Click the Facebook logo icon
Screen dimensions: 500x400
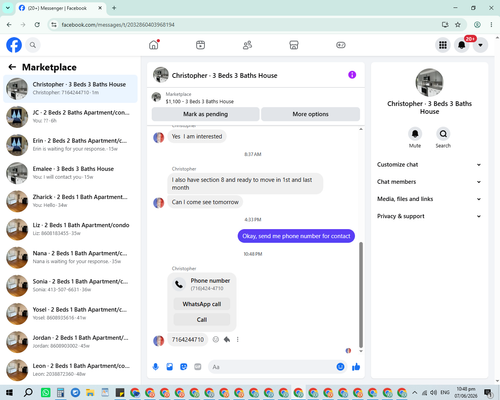click(x=14, y=45)
